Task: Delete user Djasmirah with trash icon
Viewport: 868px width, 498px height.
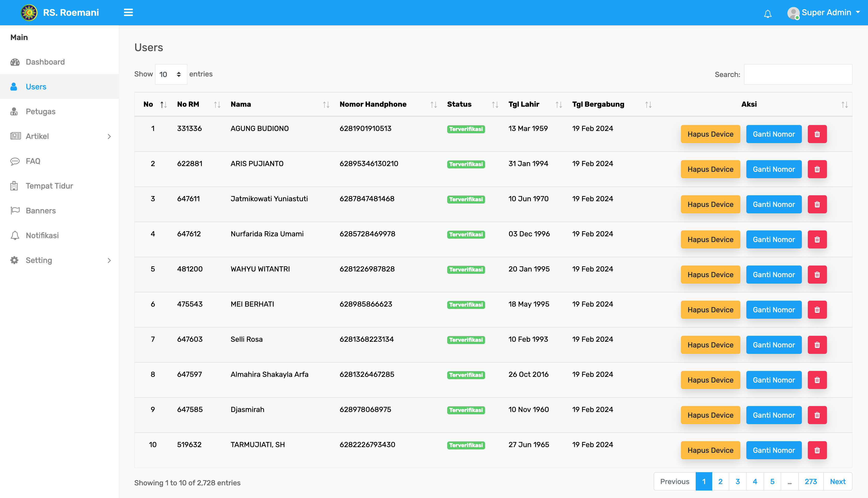Action: pyautogui.click(x=817, y=415)
